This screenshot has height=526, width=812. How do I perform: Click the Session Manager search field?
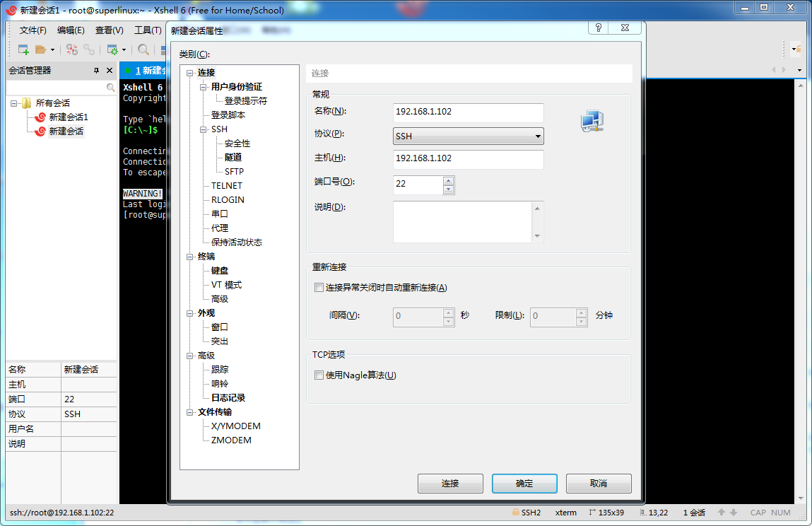56,88
